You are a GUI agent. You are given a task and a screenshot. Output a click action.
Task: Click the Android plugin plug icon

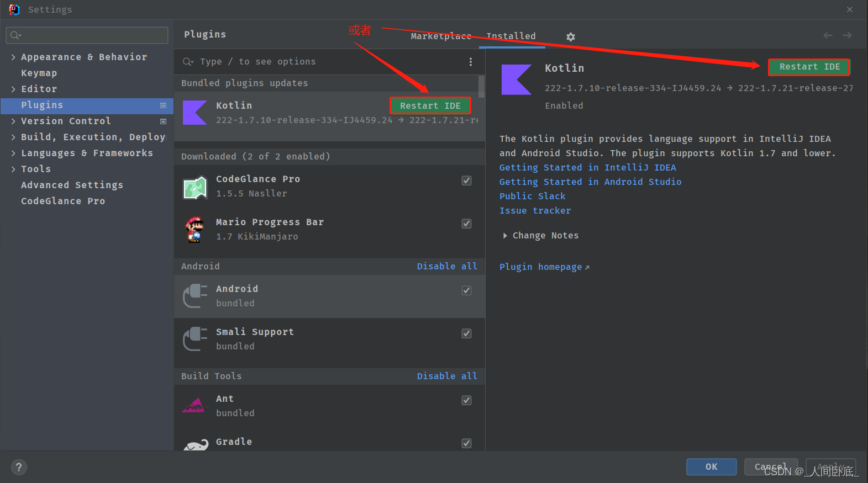click(x=195, y=296)
